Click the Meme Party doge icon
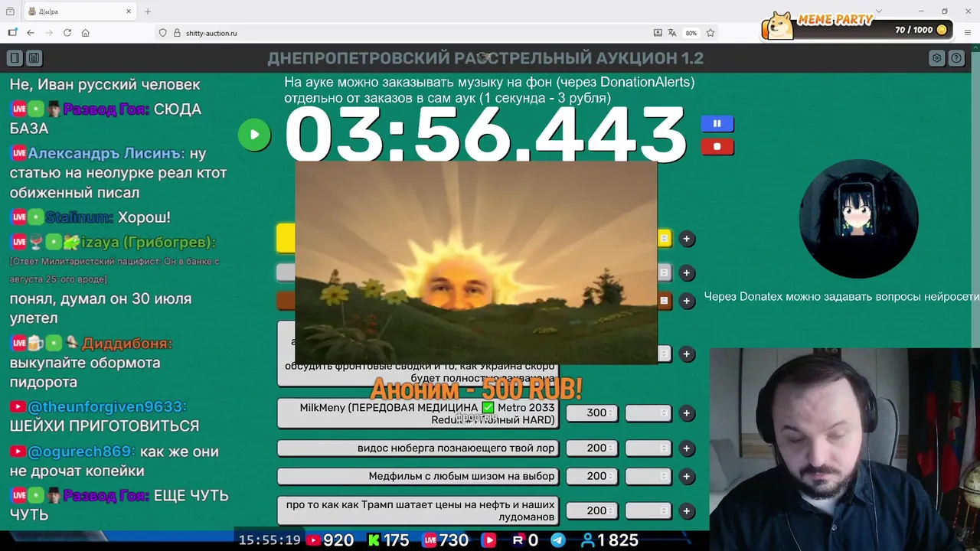 (x=778, y=25)
